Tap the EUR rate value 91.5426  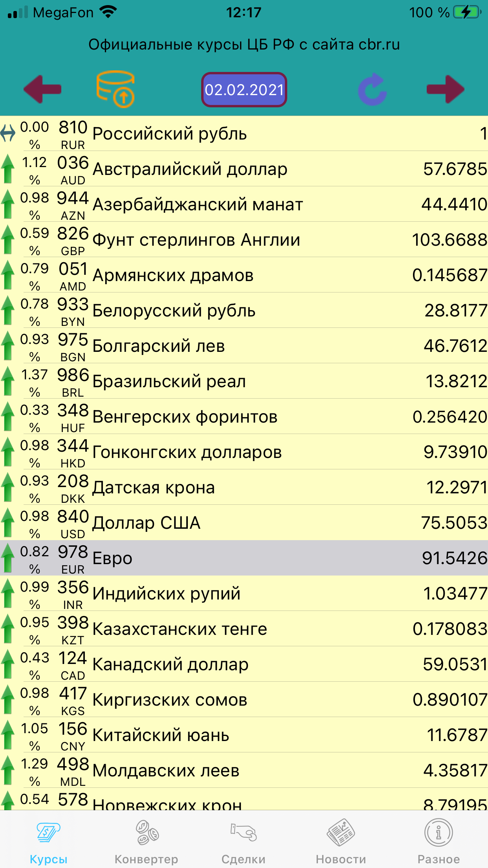click(x=455, y=558)
